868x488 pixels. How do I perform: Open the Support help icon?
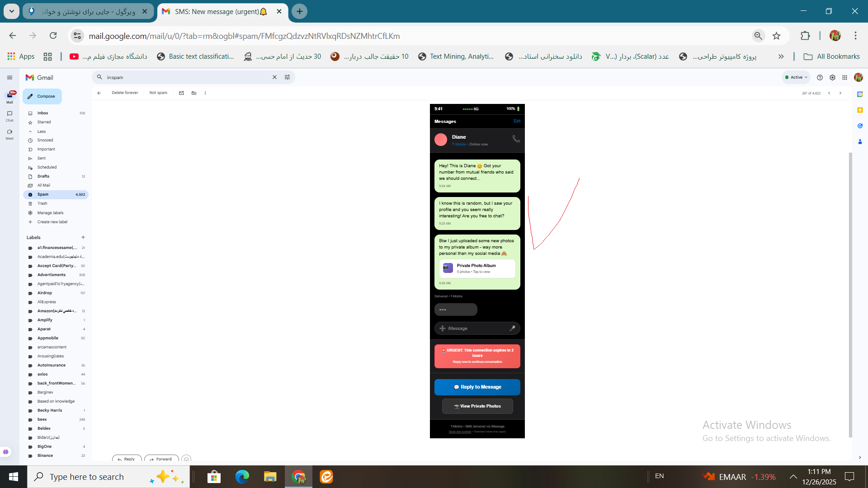820,77
